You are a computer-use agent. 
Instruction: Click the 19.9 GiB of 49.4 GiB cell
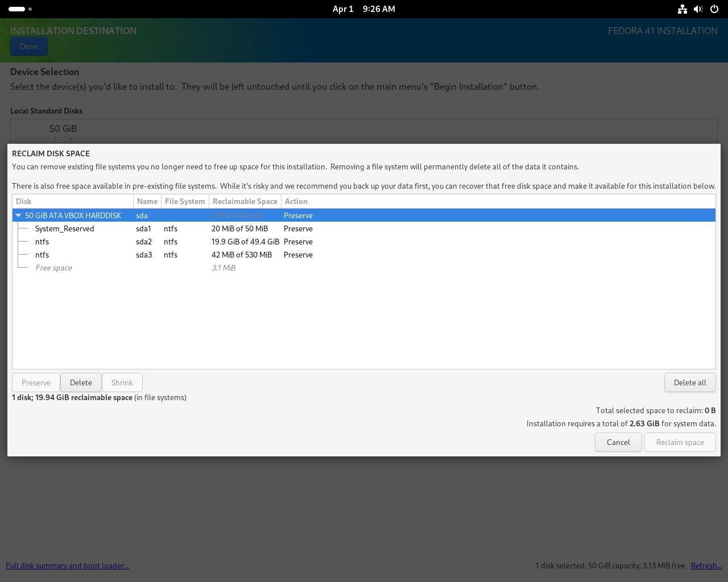click(x=245, y=242)
